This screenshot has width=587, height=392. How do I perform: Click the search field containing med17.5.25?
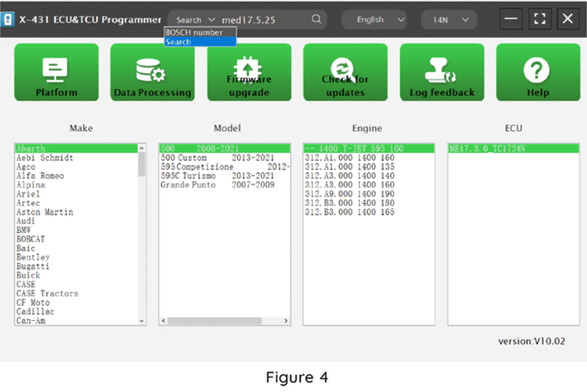point(264,20)
